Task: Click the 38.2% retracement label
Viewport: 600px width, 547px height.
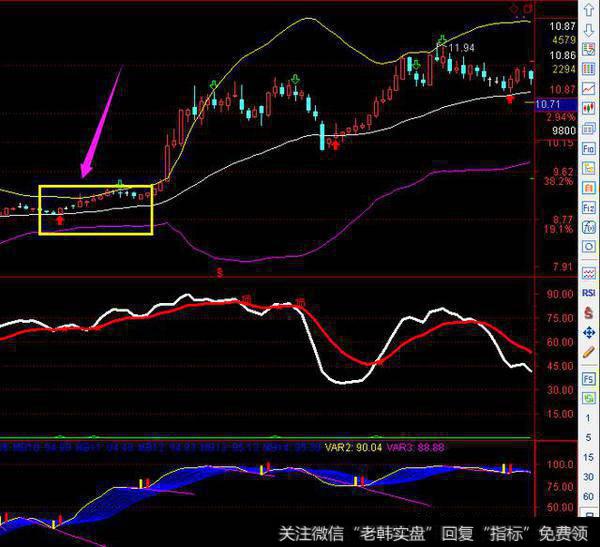Action: 558,181
